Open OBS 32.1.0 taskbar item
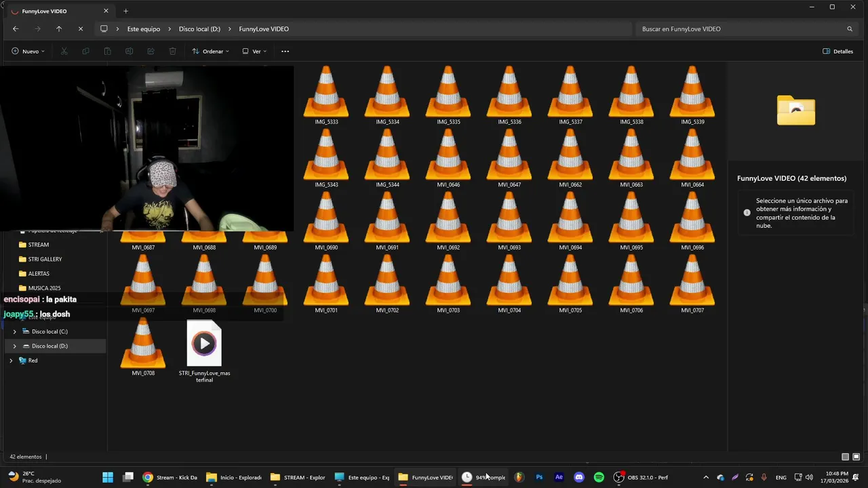The image size is (868, 488). [642, 477]
